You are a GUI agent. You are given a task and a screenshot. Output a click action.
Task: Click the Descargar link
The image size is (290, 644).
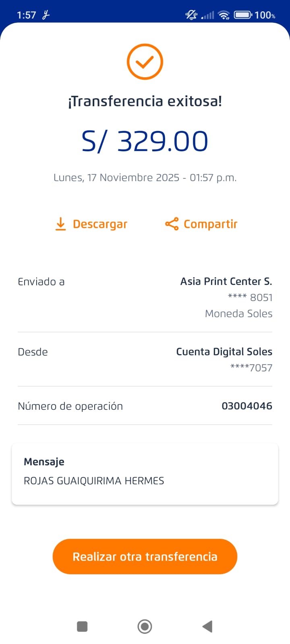click(x=100, y=224)
